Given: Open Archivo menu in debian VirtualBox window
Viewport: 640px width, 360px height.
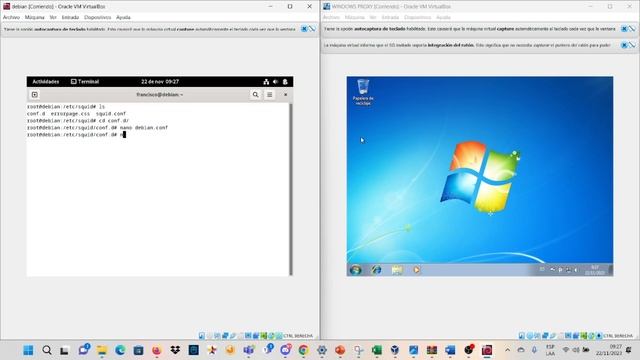Looking at the screenshot, I should click(x=11, y=18).
